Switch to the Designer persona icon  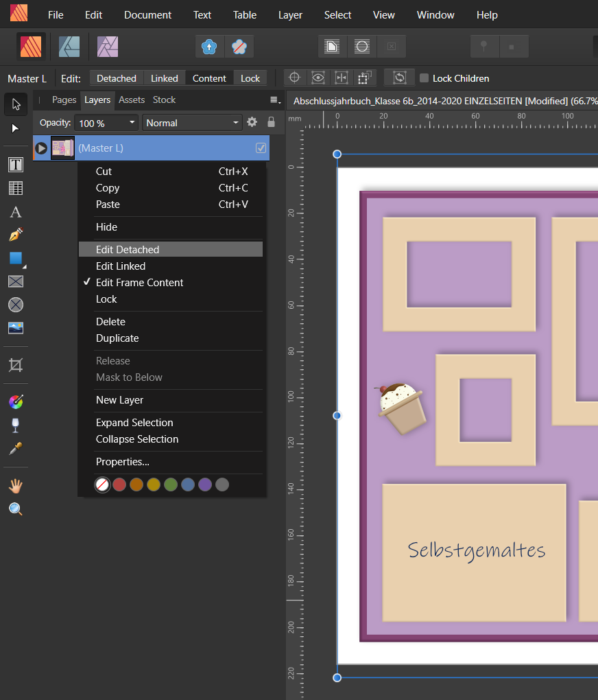click(69, 46)
